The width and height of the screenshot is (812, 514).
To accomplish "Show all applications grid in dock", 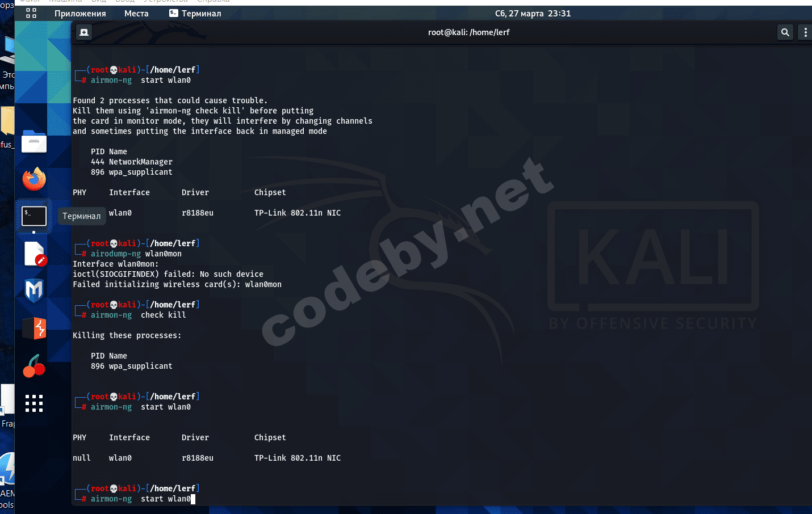I will 34,403.
